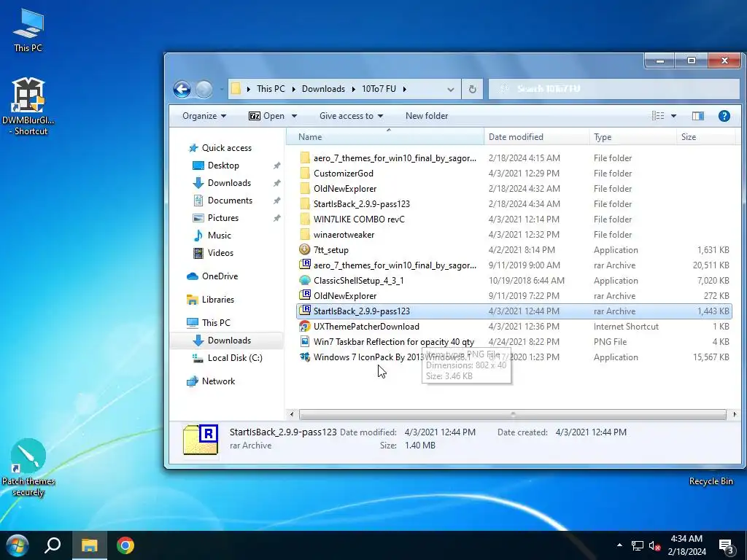Open view options dropdown arrow
747x560 pixels.
(x=673, y=116)
